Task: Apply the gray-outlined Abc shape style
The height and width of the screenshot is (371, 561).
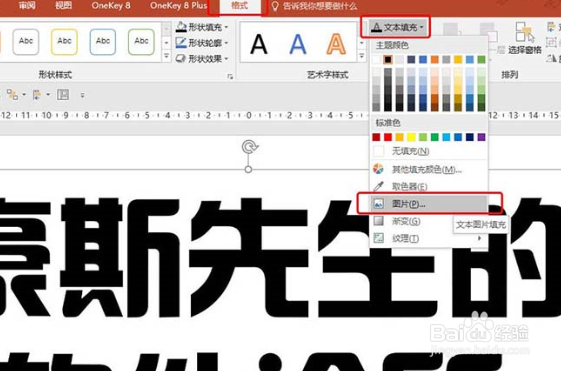Action: (x=26, y=42)
